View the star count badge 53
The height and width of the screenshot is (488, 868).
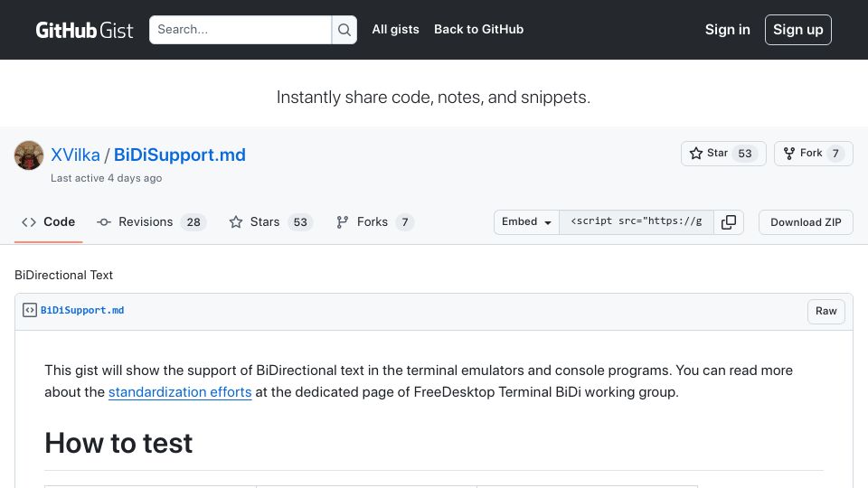pyautogui.click(x=745, y=154)
